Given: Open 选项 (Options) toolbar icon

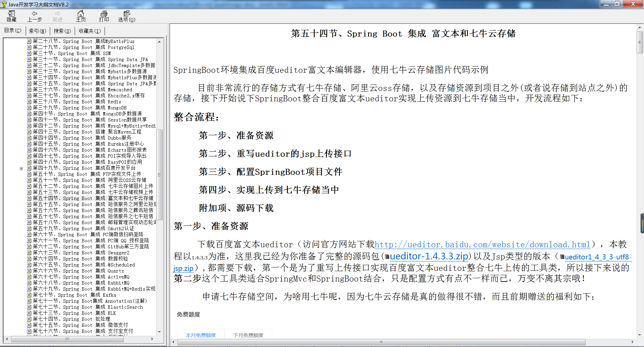Looking at the screenshot, I should tap(127, 16).
